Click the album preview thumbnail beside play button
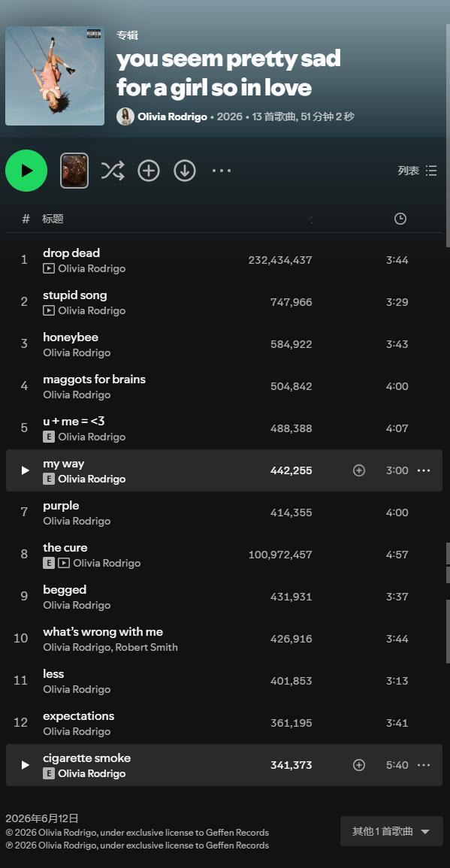450x868 pixels. coord(74,171)
